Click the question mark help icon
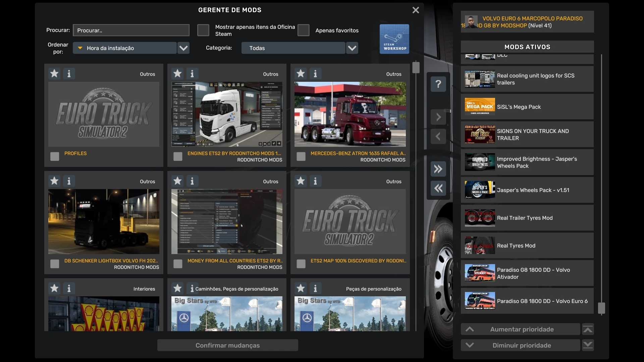Image resolution: width=644 pixels, height=362 pixels. pos(438,84)
